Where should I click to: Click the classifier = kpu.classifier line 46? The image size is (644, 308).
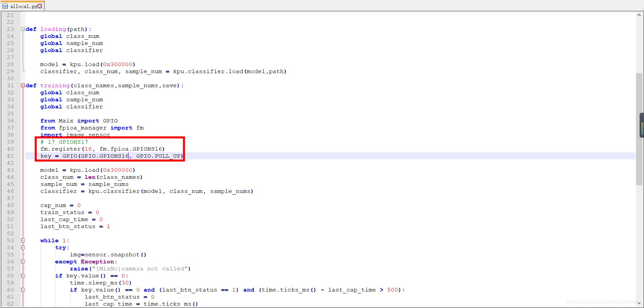(x=147, y=191)
